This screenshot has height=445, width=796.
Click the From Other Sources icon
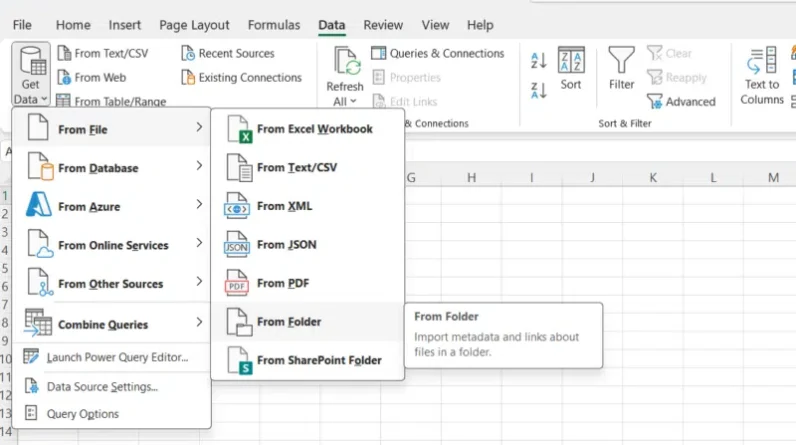click(x=40, y=282)
